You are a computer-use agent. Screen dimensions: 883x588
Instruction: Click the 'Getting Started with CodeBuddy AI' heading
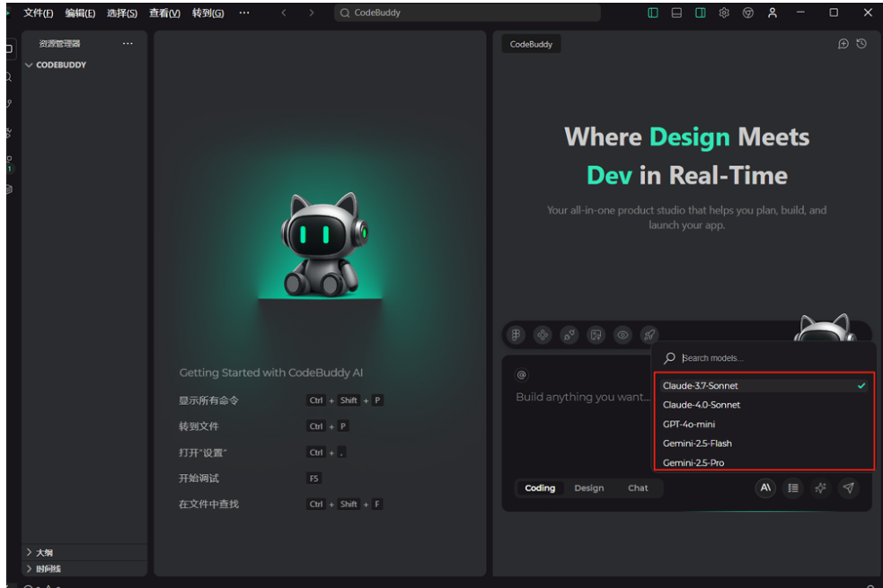271,373
